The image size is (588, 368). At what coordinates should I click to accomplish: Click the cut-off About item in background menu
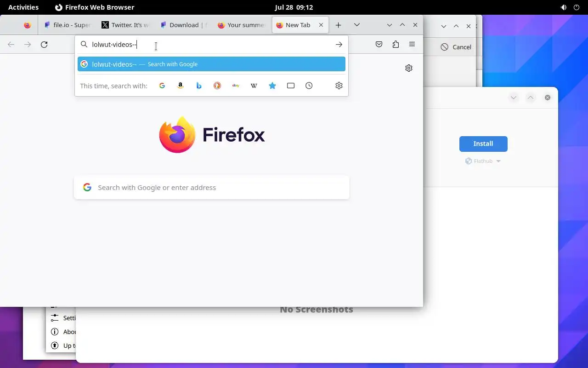click(x=63, y=332)
